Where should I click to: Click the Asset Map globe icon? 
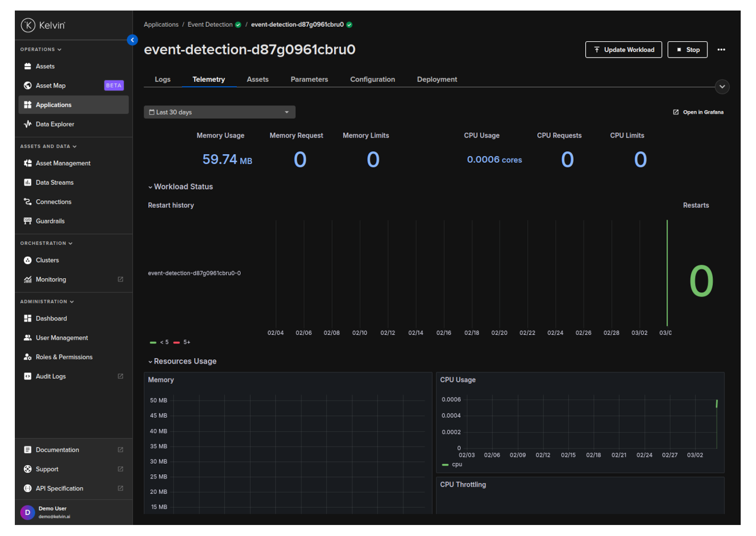28,86
